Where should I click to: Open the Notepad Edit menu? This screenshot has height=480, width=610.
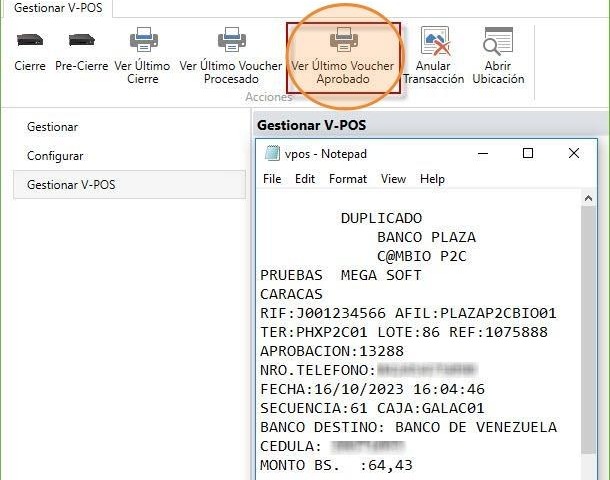(305, 179)
